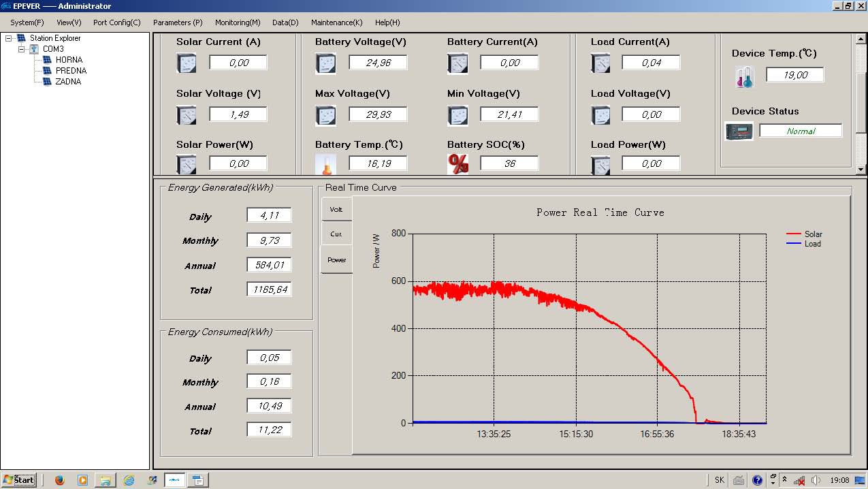Show hidden tray icons arrow
Viewport: 868px width, 489px height.
pyautogui.click(x=784, y=480)
